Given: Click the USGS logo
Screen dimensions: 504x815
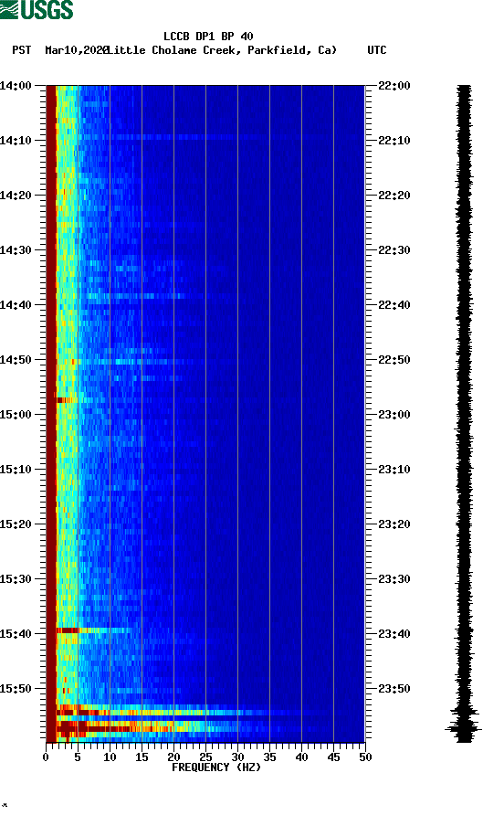Looking at the screenshot, I should click(x=37, y=9).
